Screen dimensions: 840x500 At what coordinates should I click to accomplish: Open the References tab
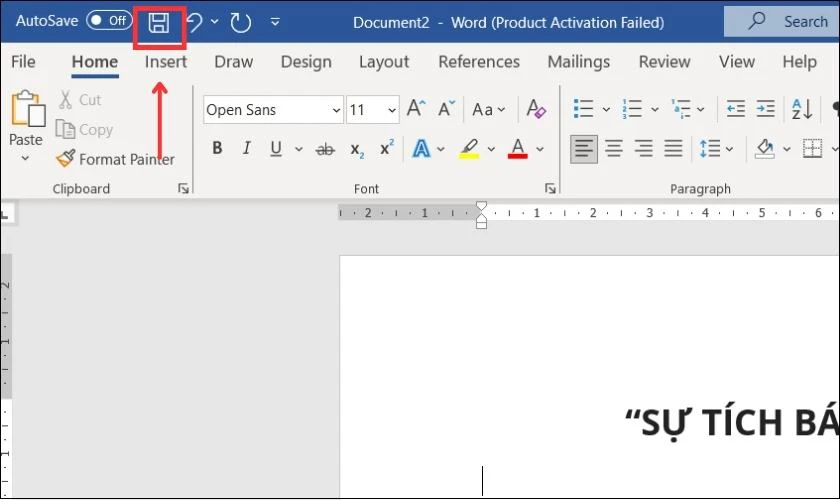coord(479,62)
